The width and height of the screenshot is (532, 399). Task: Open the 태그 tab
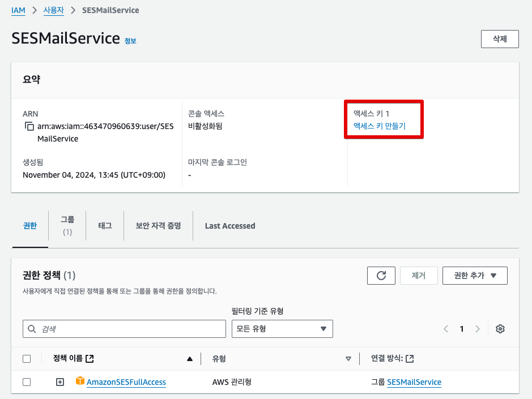coord(105,226)
